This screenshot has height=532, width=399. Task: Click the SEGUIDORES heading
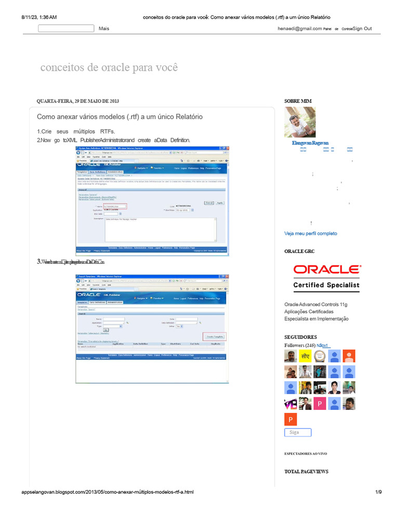(301, 337)
